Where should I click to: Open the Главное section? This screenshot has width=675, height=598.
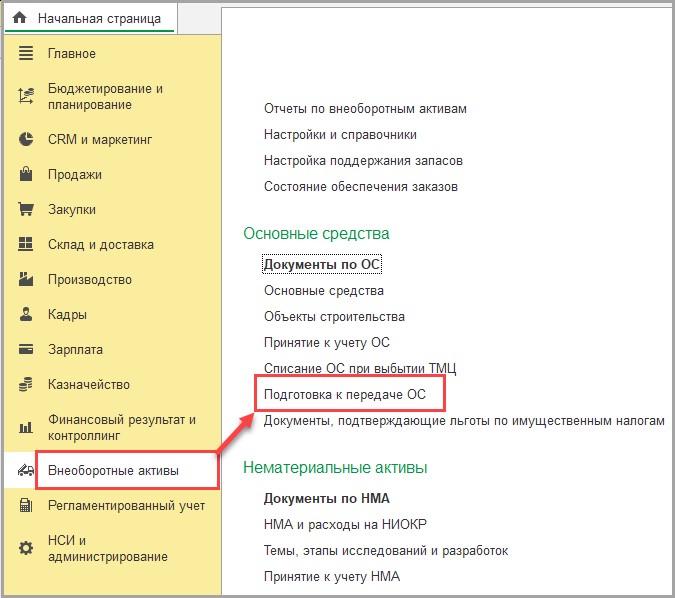tap(72, 53)
